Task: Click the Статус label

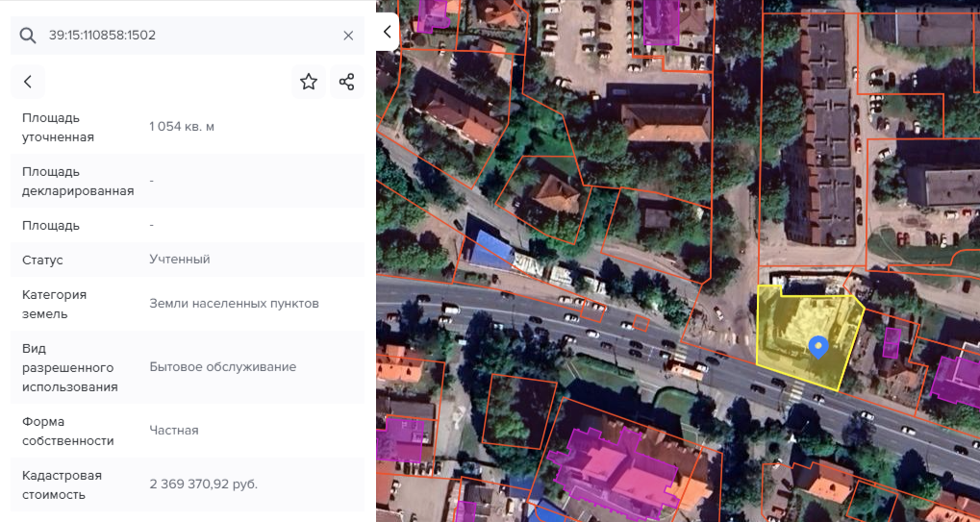Action: point(42,260)
